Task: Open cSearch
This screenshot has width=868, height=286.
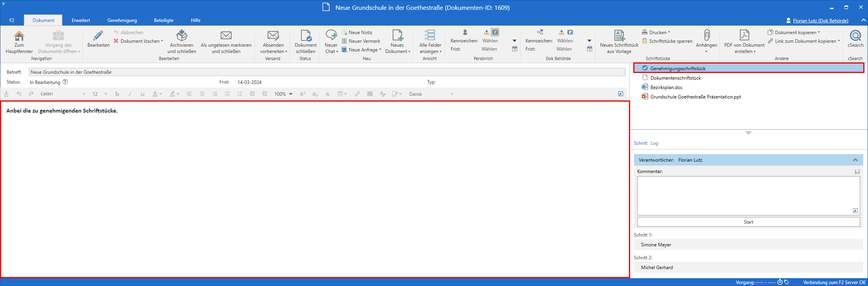Action: pyautogui.click(x=855, y=39)
